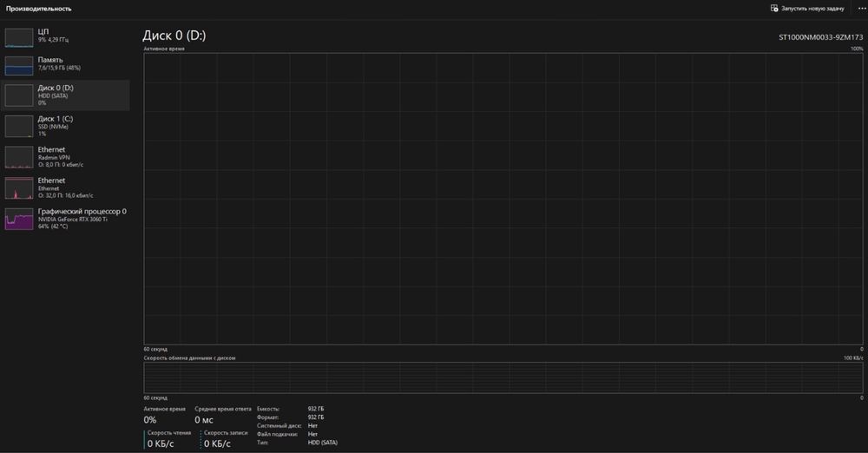Select the NVIDIA GeForce GPU graph icon
This screenshot has height=453, width=868.
click(x=19, y=219)
